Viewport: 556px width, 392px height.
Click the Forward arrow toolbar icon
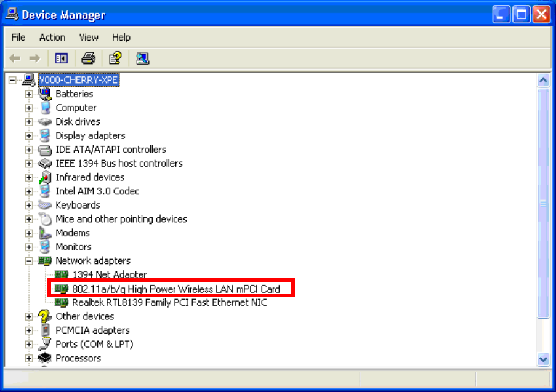[34, 58]
